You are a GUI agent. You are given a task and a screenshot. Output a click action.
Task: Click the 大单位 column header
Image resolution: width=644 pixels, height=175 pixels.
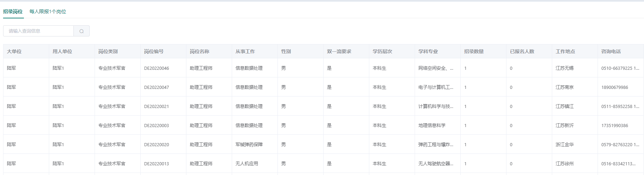point(14,51)
